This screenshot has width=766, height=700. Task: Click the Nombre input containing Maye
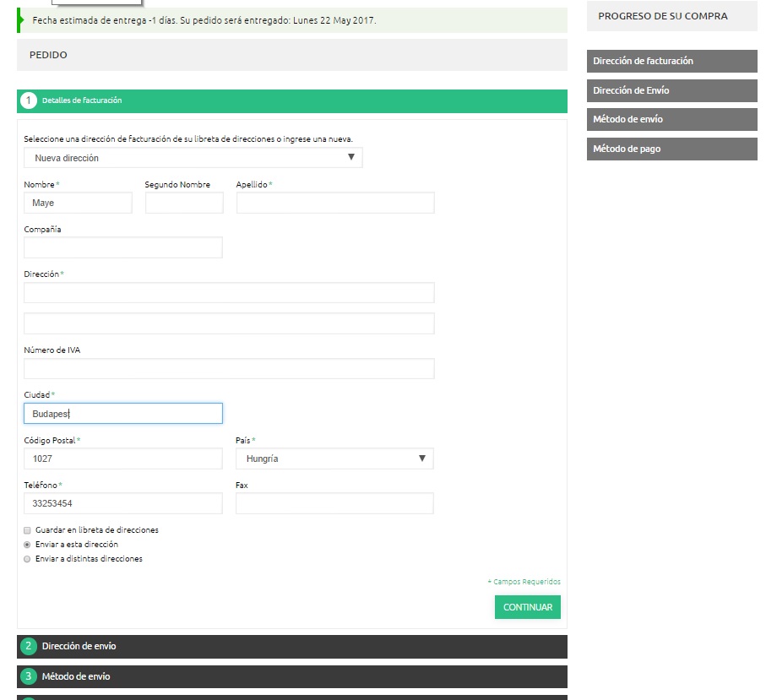click(x=78, y=203)
